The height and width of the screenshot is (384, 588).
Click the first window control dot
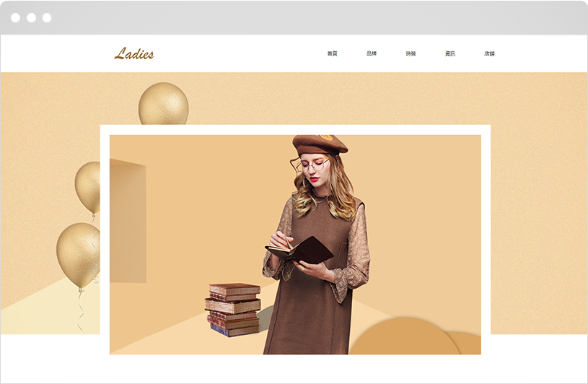pyautogui.click(x=15, y=17)
